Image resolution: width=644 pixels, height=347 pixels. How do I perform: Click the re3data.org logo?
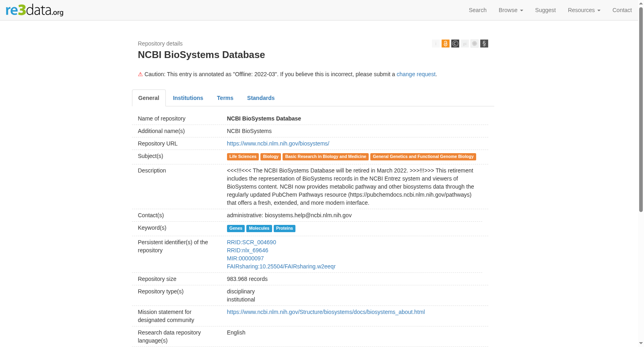[x=35, y=10]
